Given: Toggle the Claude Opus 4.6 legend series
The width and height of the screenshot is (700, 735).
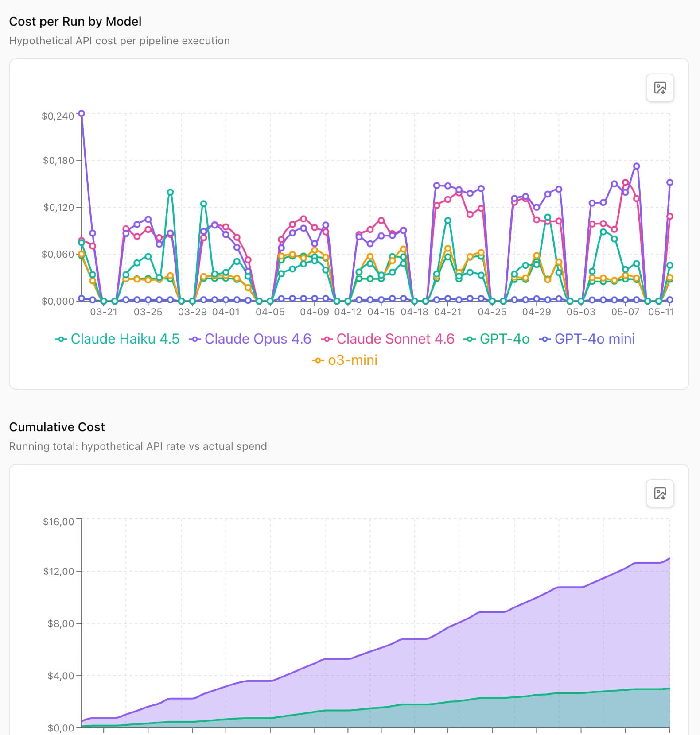Looking at the screenshot, I should (x=250, y=339).
